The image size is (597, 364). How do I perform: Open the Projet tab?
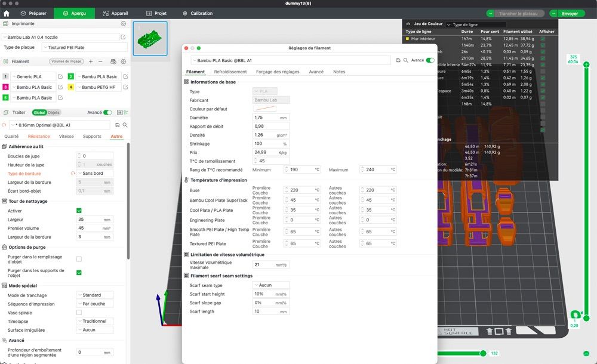tap(156, 13)
